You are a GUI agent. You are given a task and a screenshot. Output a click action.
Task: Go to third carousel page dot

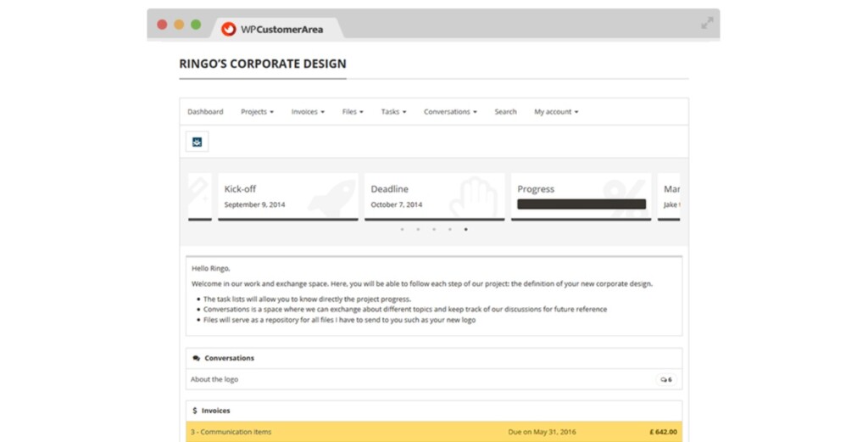pos(434,229)
